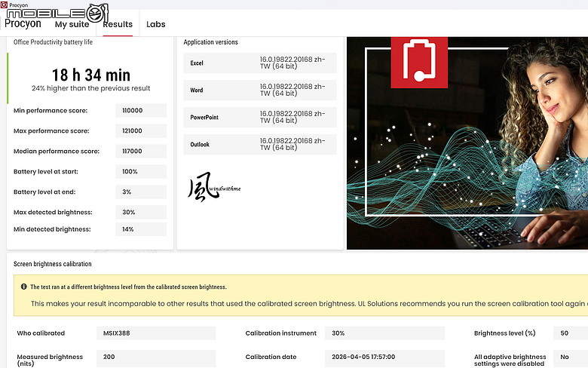Click Median performance score value 117000
The width and height of the screenshot is (588, 368).
tap(141, 151)
